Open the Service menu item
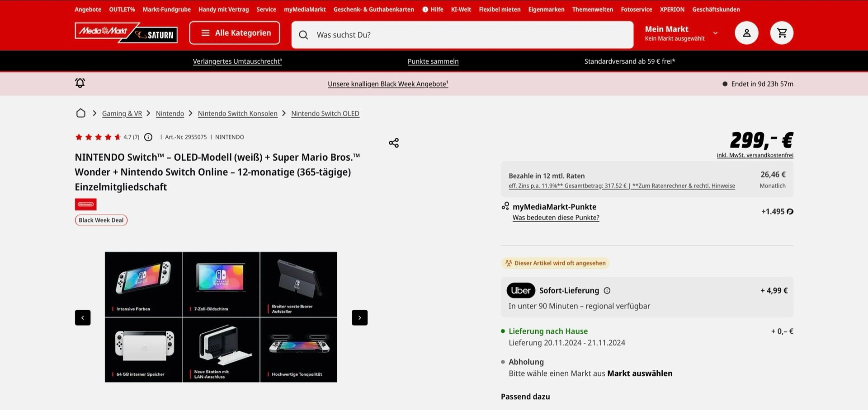This screenshot has width=868, height=410. pos(266,9)
